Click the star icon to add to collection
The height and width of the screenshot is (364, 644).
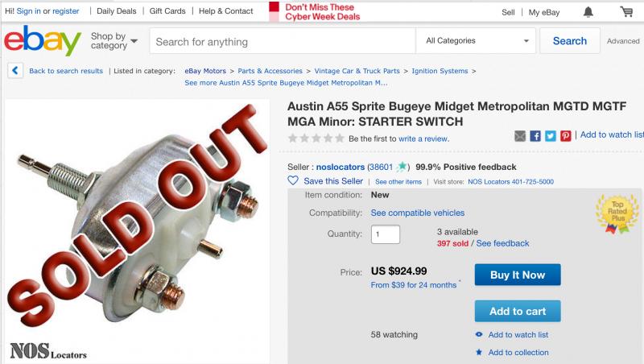point(479,352)
